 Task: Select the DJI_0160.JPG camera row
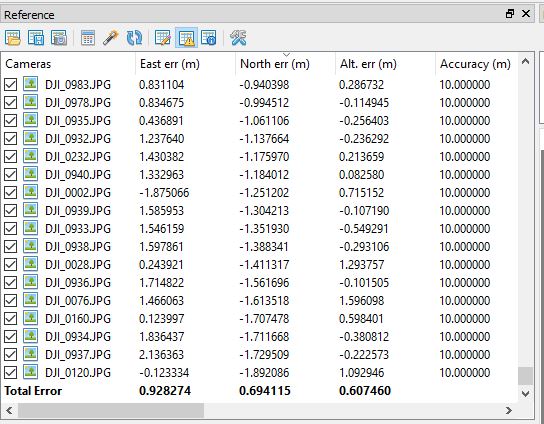259,319
